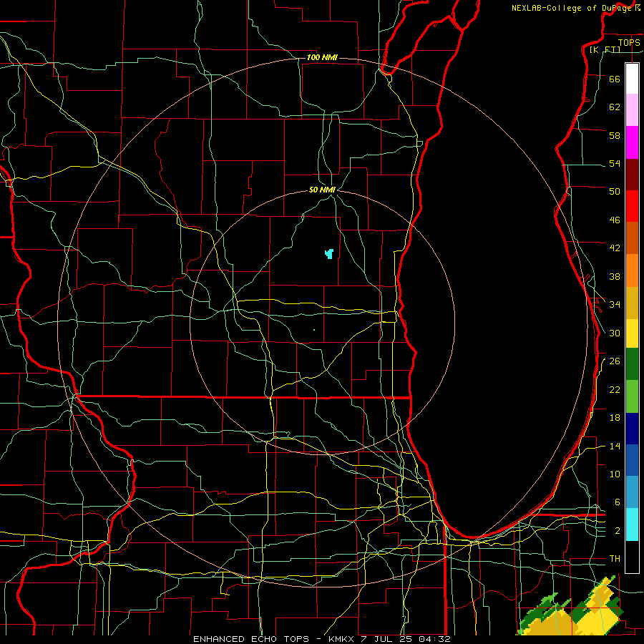This screenshot has width=644, height=644.
Task: Click the "26" legend value
Action: (x=615, y=361)
